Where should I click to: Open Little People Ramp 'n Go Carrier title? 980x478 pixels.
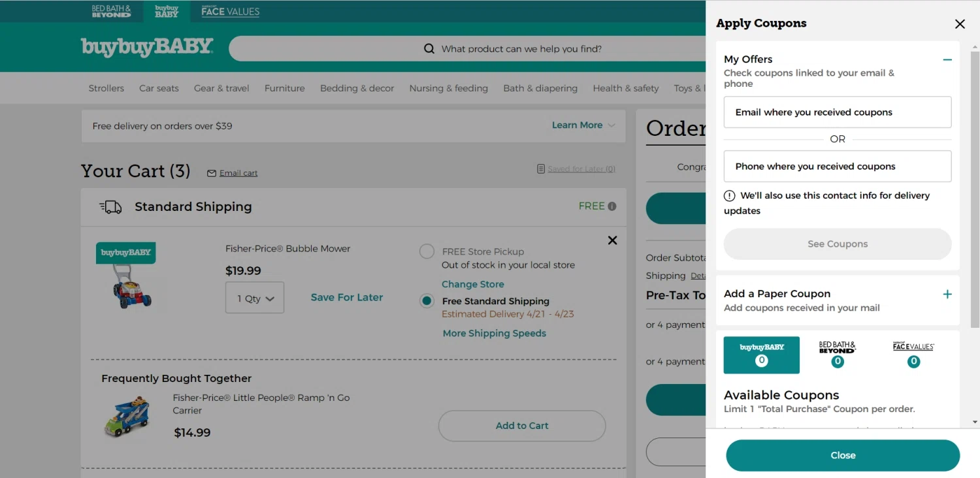click(x=261, y=404)
